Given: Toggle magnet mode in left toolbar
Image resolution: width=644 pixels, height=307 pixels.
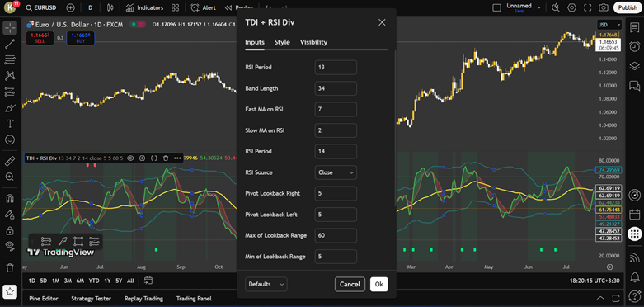Looking at the screenshot, I should tap(10, 198).
